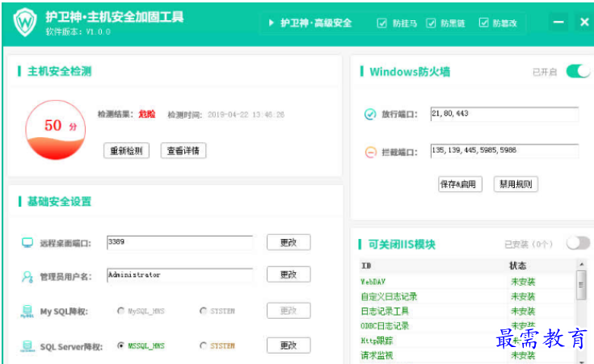Click the 已安装（0个） label
Screen dimensions: 594x364
[x=529, y=245]
